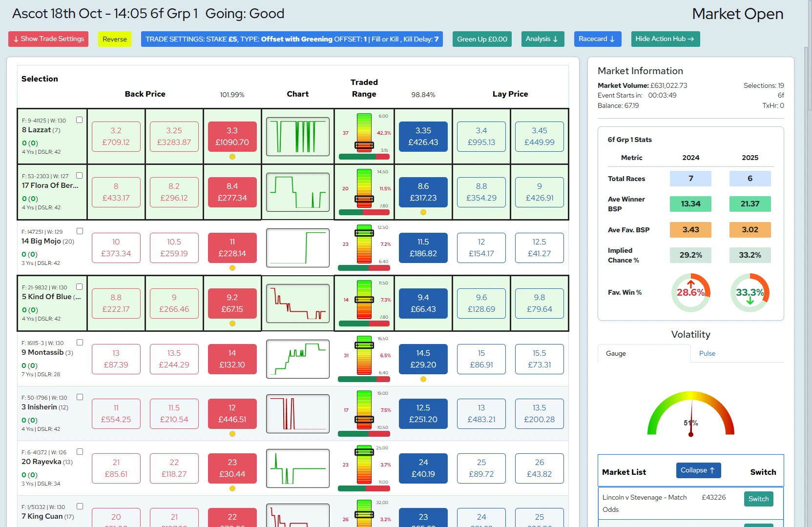Select the Gauge volatility tab

[x=615, y=353]
